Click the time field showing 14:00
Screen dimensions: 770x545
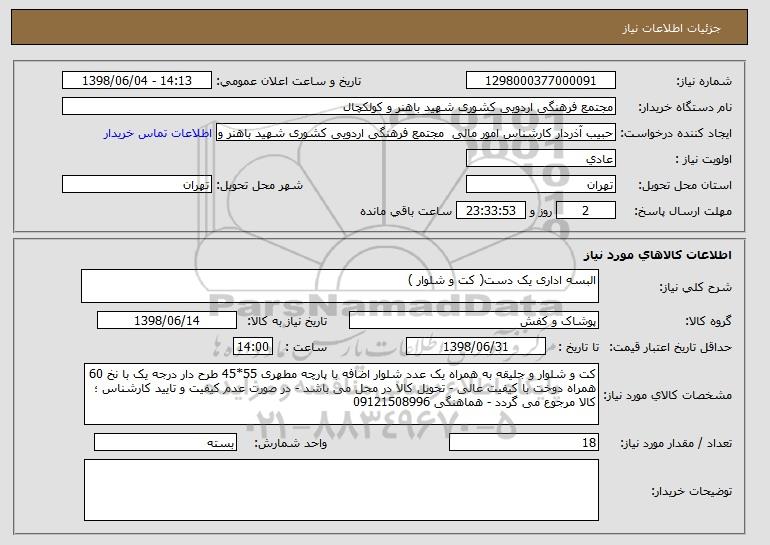[253, 347]
